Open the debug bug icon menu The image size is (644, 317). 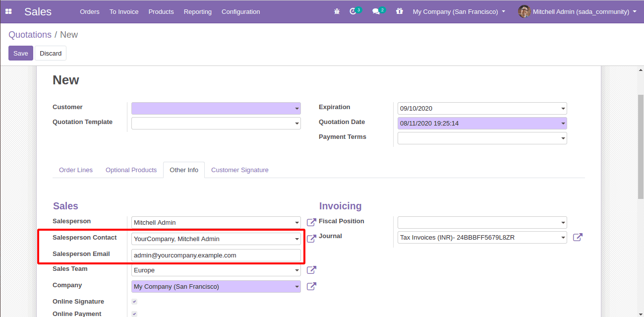tap(337, 11)
